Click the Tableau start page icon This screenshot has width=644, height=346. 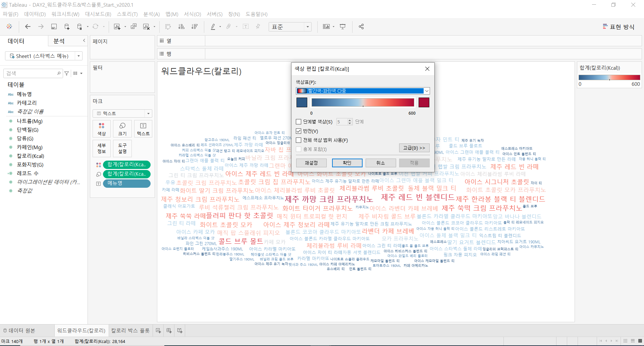tap(9, 26)
